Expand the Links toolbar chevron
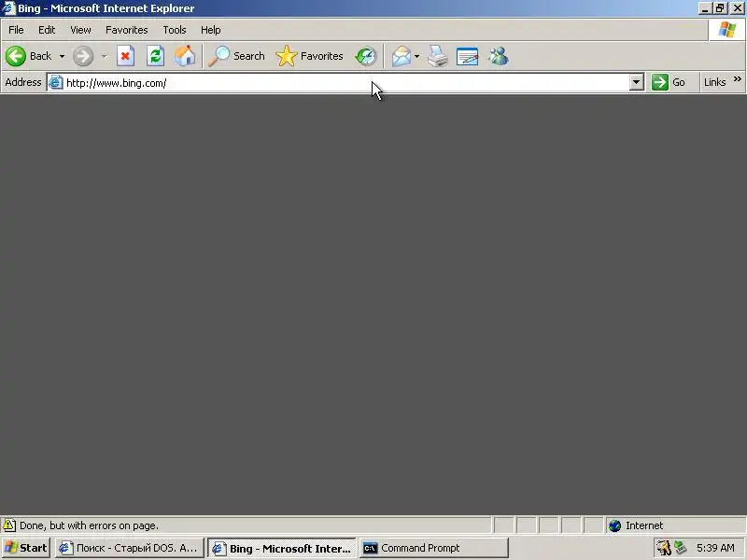This screenshot has width=747, height=560. point(738,79)
